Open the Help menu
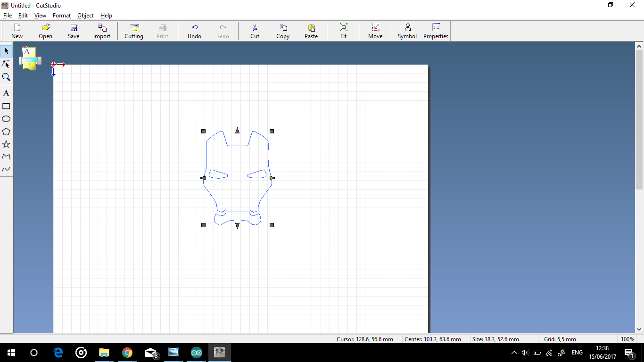 click(106, 16)
